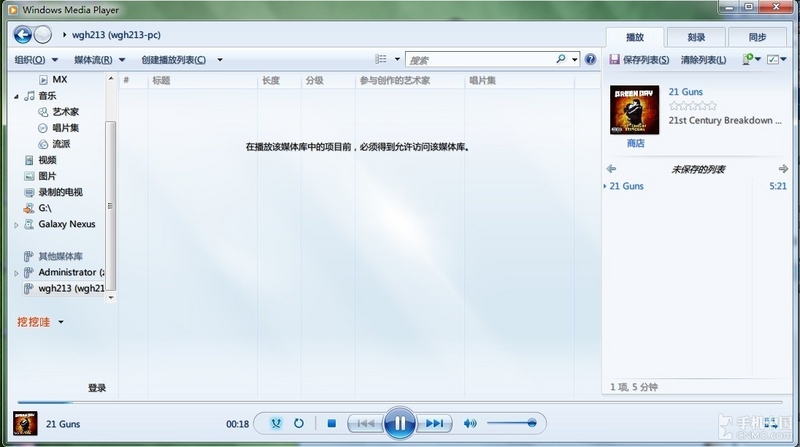The width and height of the screenshot is (800, 447).
Task: Switch to full-screen Now Playing view
Action: [771, 424]
